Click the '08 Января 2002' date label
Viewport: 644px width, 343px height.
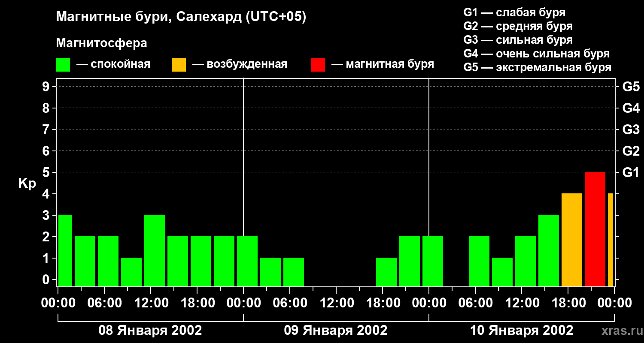click(150, 331)
